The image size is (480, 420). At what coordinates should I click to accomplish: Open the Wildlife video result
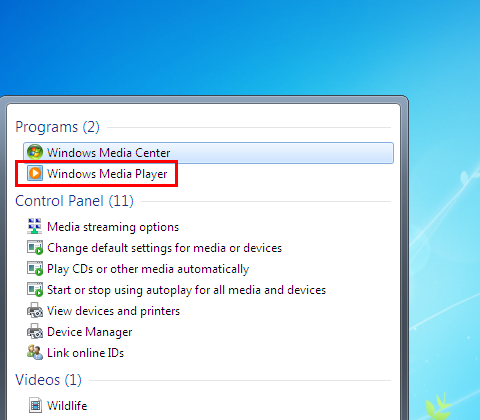(67, 406)
